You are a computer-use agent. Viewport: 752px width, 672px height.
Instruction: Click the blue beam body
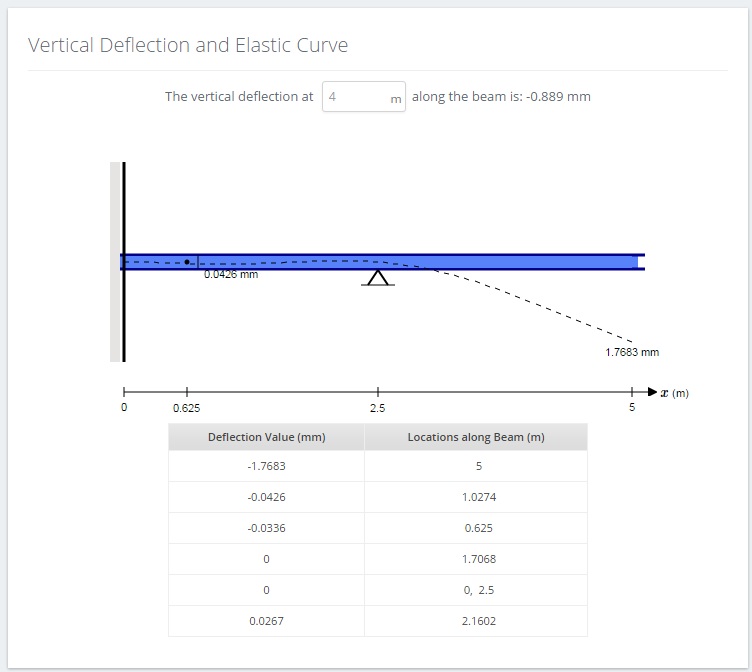pyautogui.click(x=382, y=262)
